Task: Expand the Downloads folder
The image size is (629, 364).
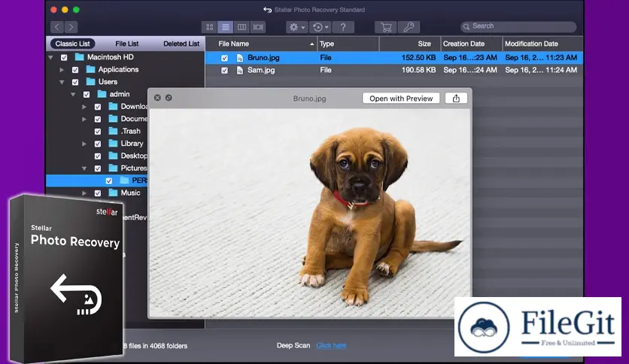Action: pyautogui.click(x=84, y=107)
